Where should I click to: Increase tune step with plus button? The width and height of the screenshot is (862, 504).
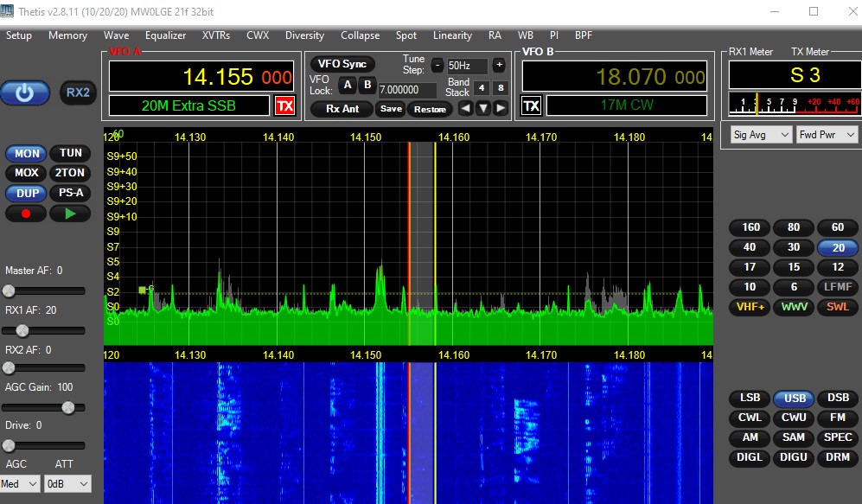click(x=499, y=65)
